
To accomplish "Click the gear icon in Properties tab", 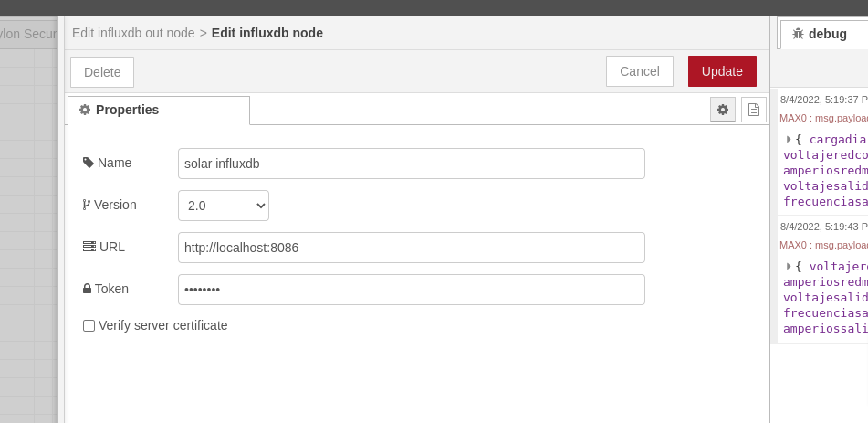I will pyautogui.click(x=85, y=110).
